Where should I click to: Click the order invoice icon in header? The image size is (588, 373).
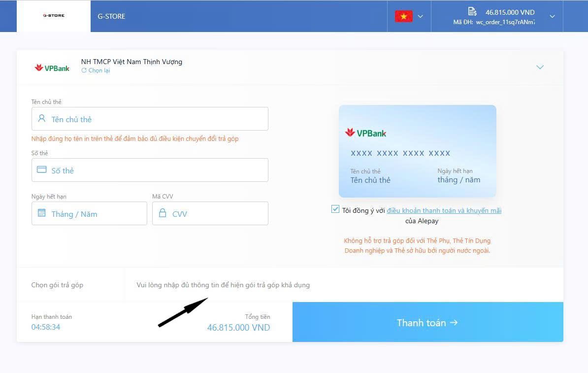coord(472,12)
